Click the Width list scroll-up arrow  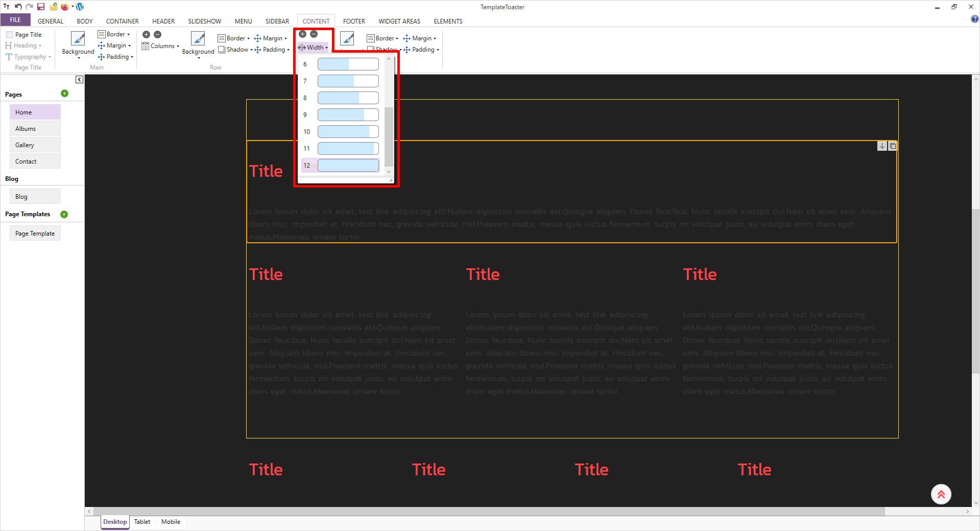[x=389, y=59]
